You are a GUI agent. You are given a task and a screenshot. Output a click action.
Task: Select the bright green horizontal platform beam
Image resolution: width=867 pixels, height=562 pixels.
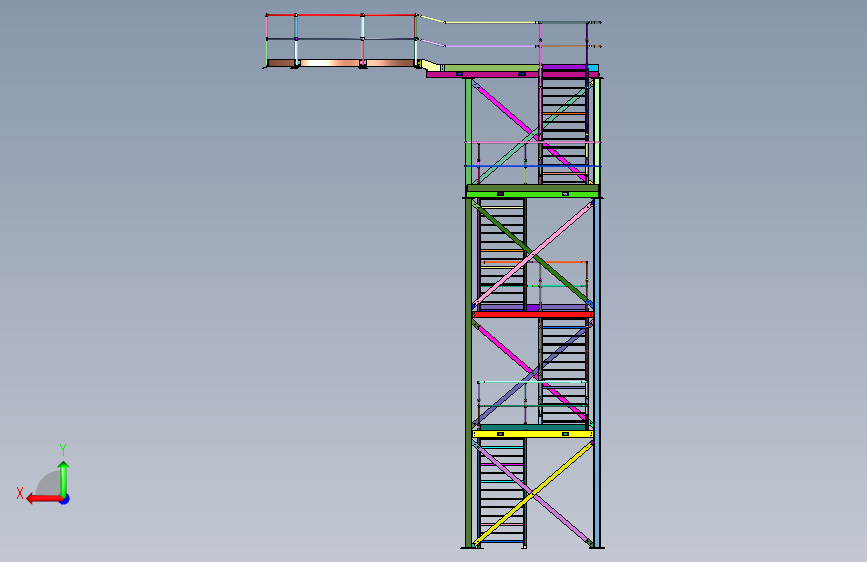click(x=532, y=194)
